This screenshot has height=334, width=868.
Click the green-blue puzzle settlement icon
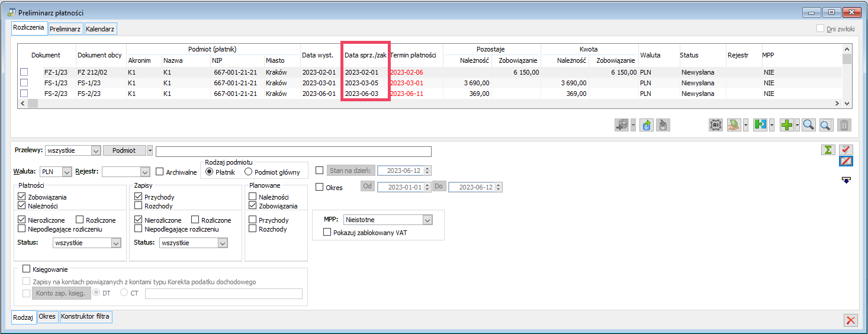point(760,125)
